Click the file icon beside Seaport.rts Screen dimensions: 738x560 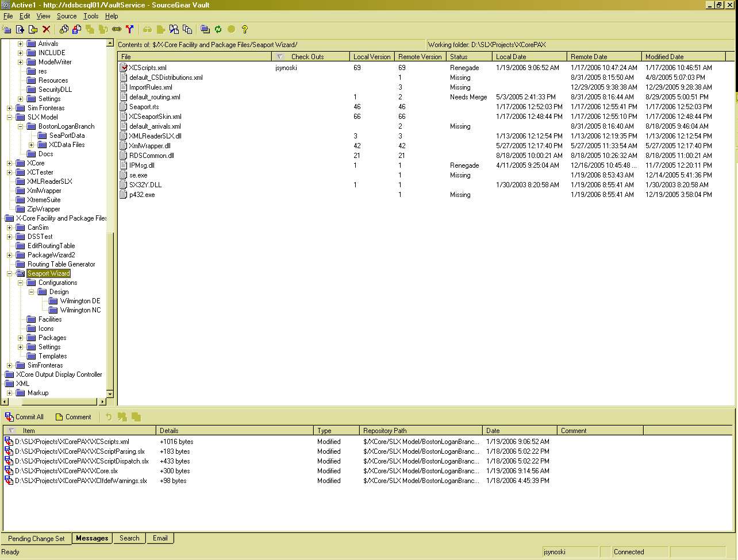point(124,106)
